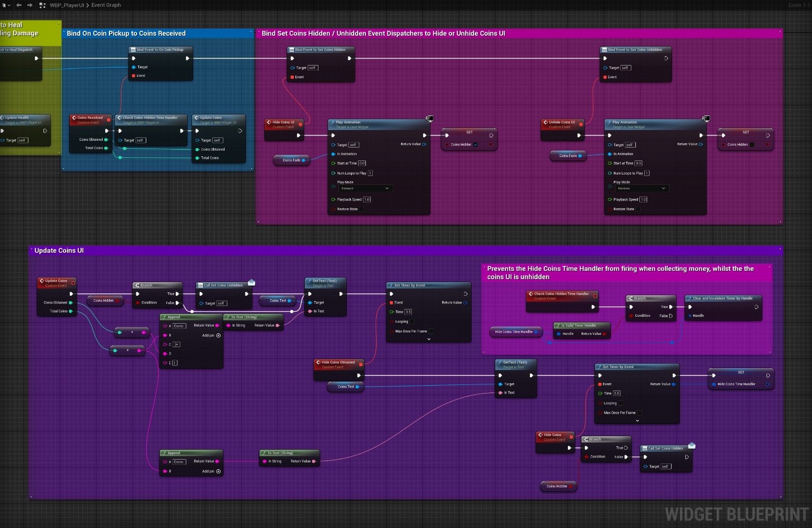Select the Coins Text variable below Hide Coins Obtained

346,386
